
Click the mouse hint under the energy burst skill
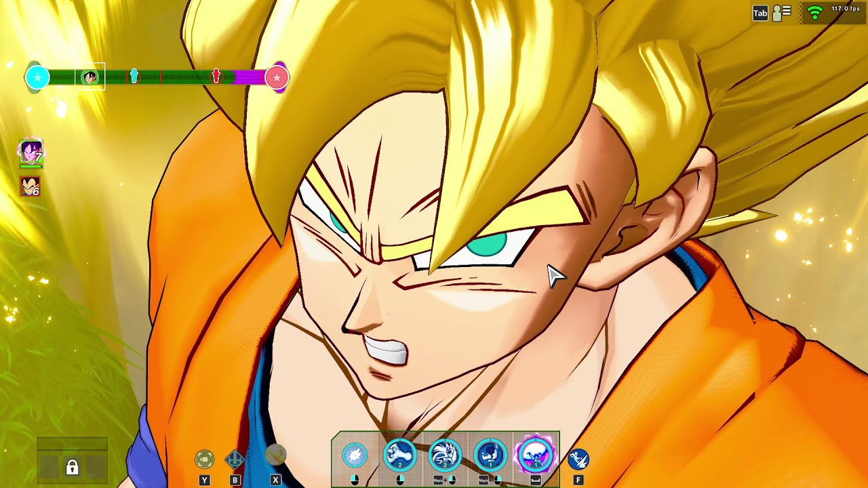click(355, 480)
